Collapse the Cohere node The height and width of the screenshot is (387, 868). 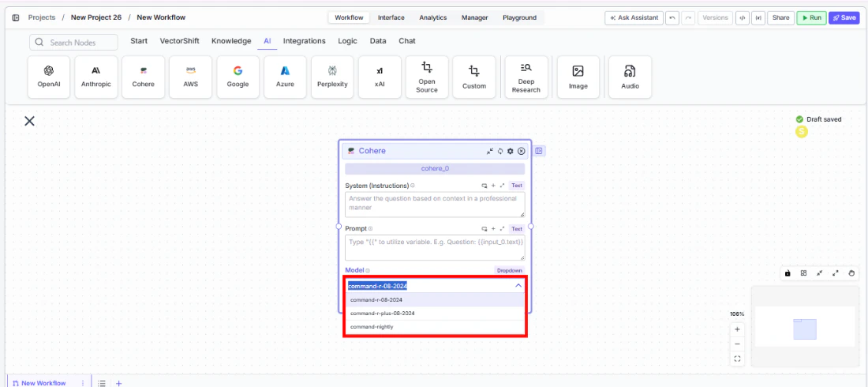point(490,151)
